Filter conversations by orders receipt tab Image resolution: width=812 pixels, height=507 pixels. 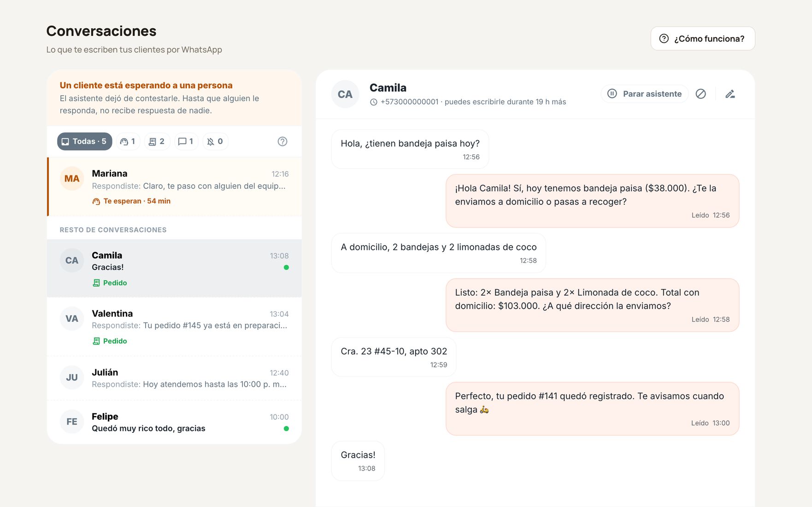pos(157,141)
